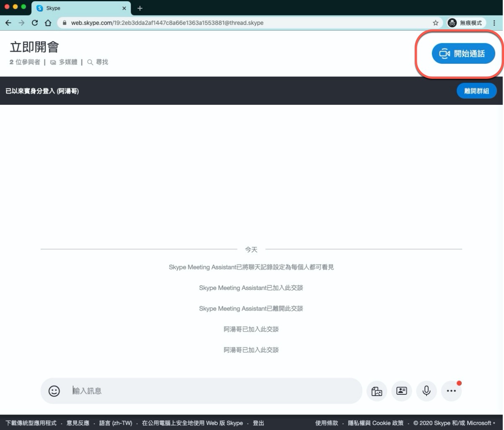Click the 立即開會 meeting title
The image size is (504, 430).
tap(34, 47)
